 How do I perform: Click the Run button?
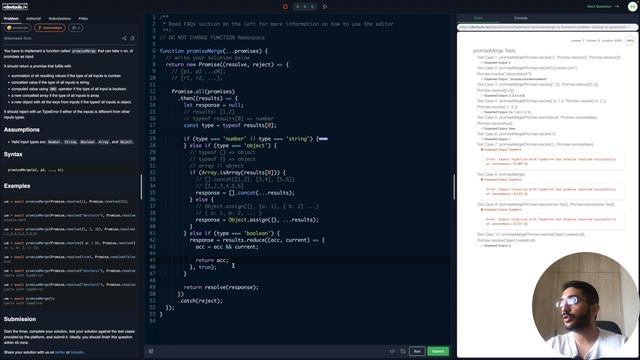[x=417, y=351]
